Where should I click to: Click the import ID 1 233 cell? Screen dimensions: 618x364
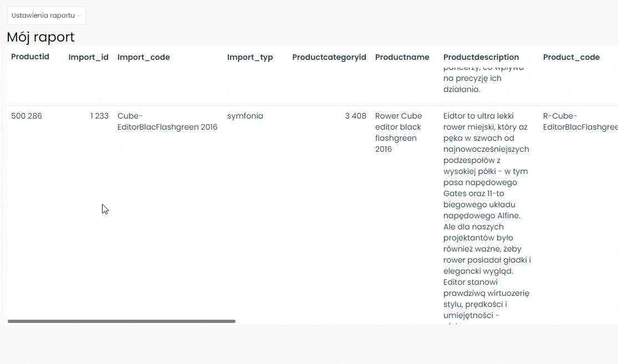(x=99, y=116)
